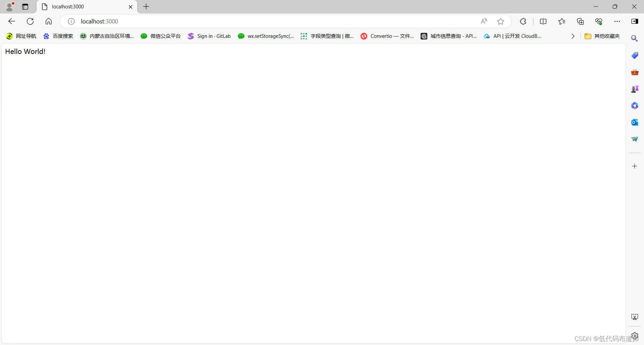Close the localhost:3000 tab

pos(131,7)
